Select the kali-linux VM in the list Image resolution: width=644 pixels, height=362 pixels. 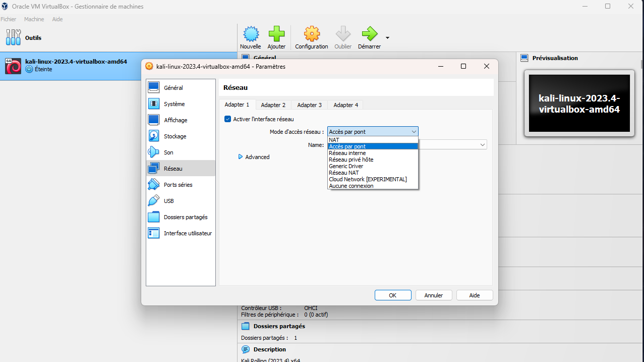pyautogui.click(x=76, y=66)
